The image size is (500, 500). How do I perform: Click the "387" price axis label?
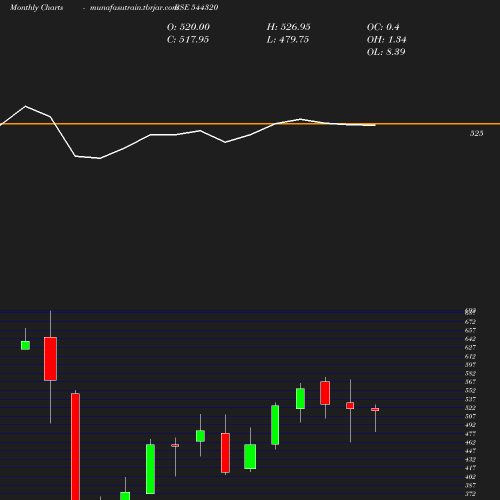click(x=470, y=485)
